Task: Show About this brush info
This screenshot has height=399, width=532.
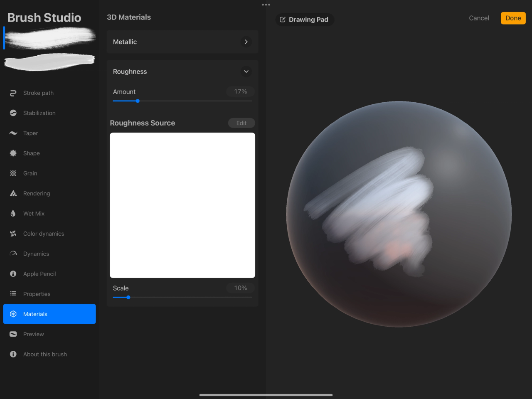Action: tap(45, 354)
